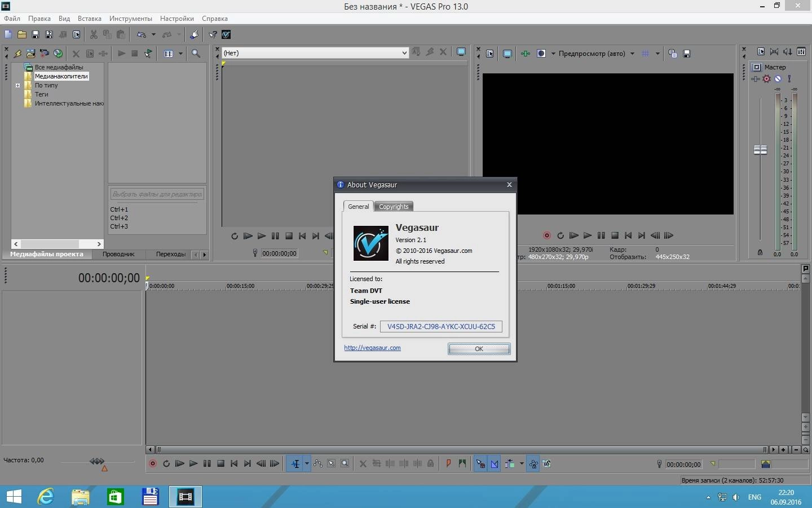Click the What's This help cursor icon
Image resolution: width=812 pixels, height=508 pixels.
pos(213,34)
